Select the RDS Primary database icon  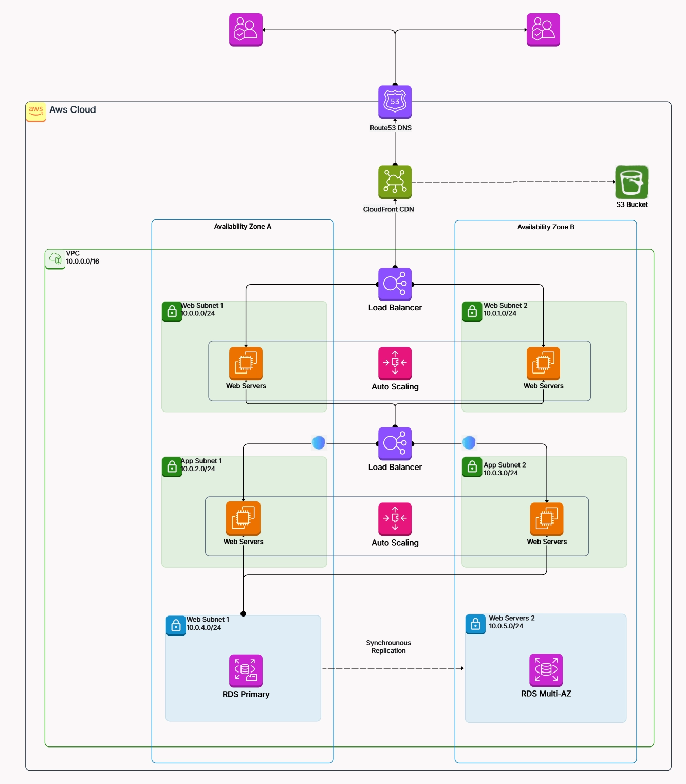tap(245, 669)
